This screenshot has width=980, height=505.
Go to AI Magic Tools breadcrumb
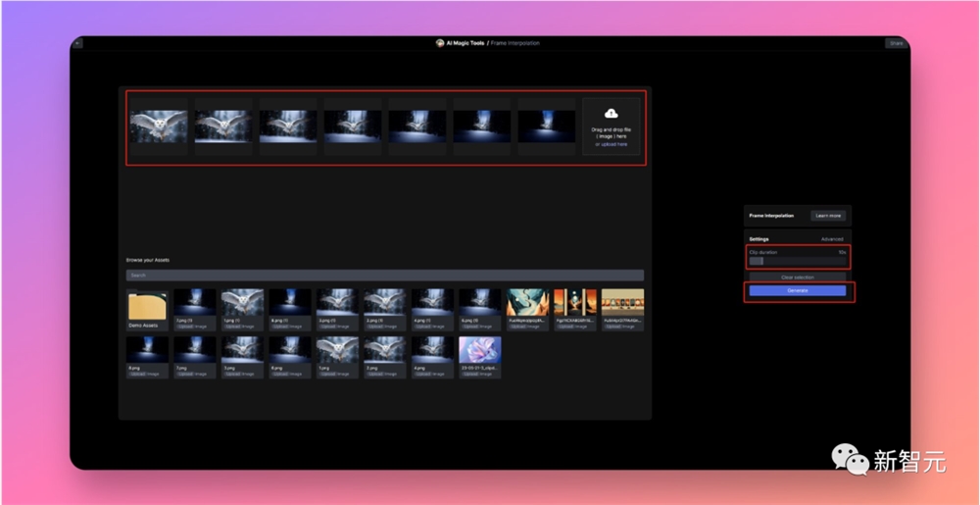(x=465, y=43)
